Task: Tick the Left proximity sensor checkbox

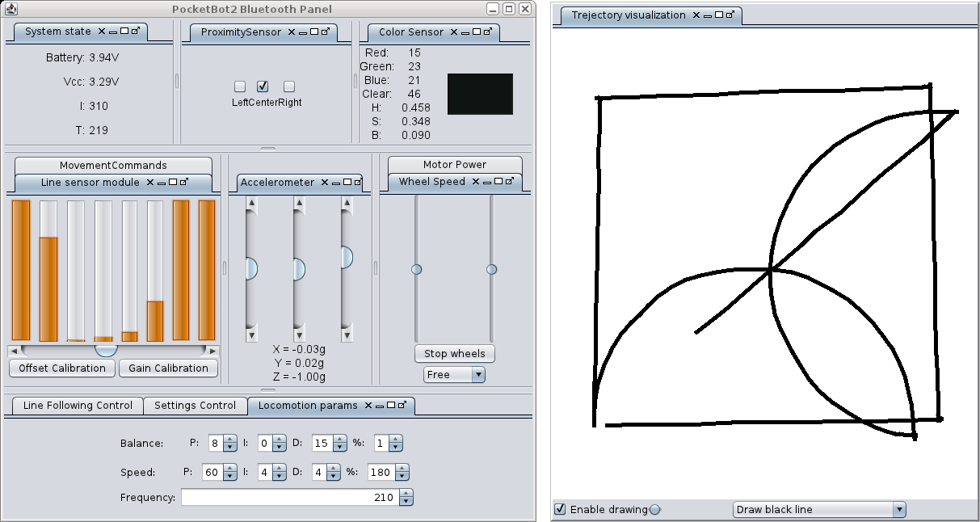Action: pyautogui.click(x=240, y=86)
